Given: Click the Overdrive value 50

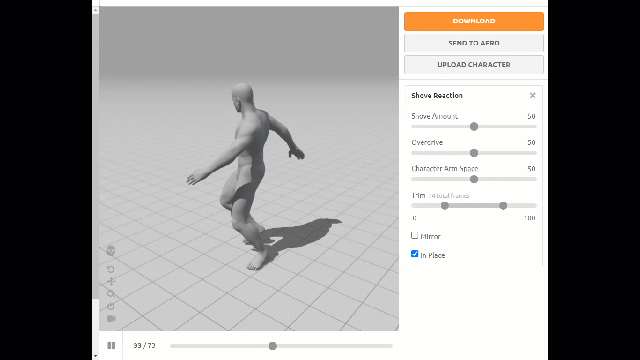Looking at the screenshot, I should [531, 142].
